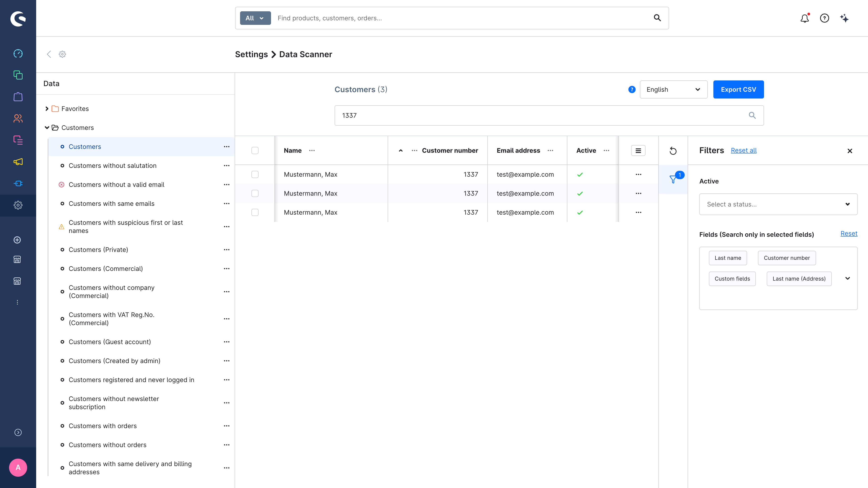Open the help question mark in header

[824, 18]
